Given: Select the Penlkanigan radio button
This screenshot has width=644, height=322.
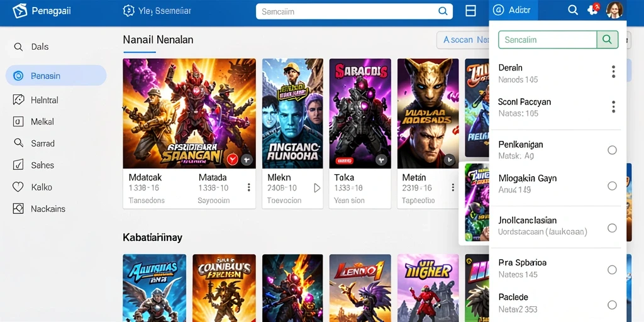Looking at the screenshot, I should [x=612, y=150].
